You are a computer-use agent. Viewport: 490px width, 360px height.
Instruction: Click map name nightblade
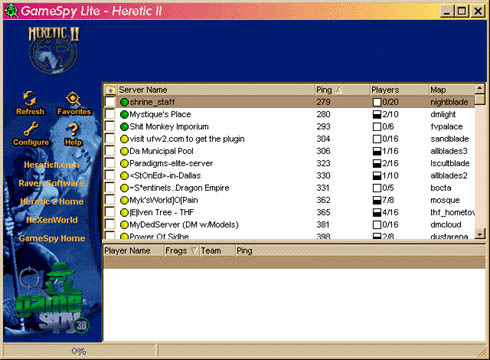click(449, 102)
